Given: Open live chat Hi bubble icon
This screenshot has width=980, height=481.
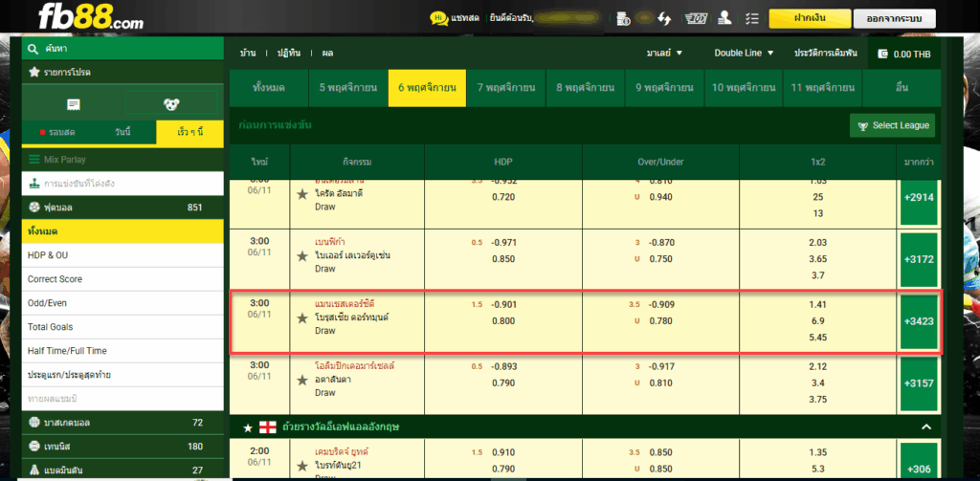Looking at the screenshot, I should (438, 19).
